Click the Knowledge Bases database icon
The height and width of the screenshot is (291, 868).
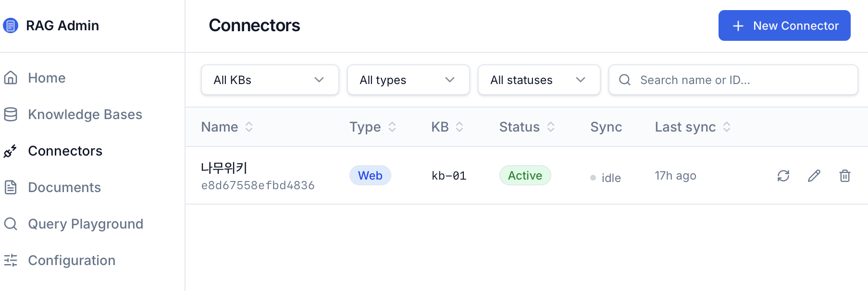tap(11, 114)
